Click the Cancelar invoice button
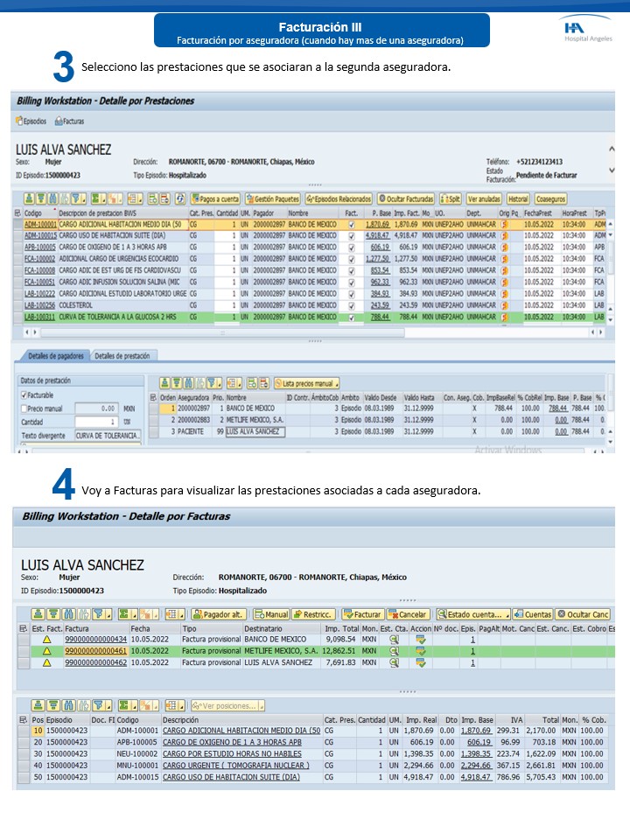630x840 pixels. (x=409, y=614)
